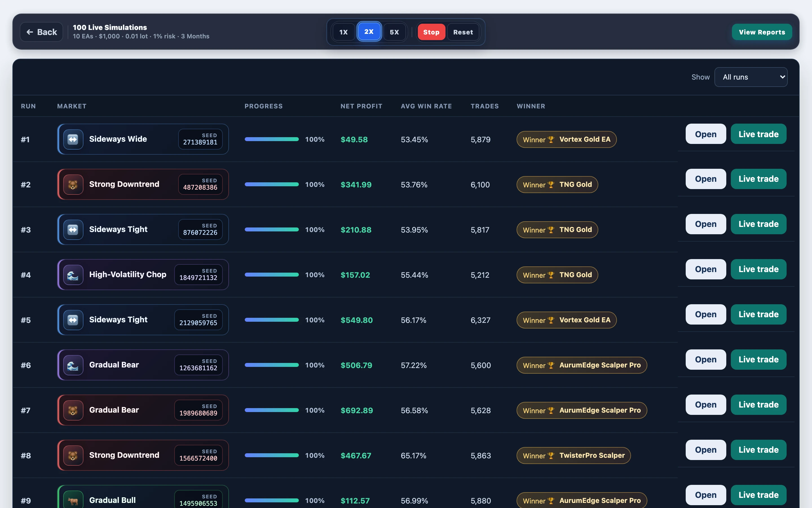Image resolution: width=812 pixels, height=508 pixels.
Task: Click the bear icon in run #7 Gradual Bear
Action: click(x=73, y=410)
